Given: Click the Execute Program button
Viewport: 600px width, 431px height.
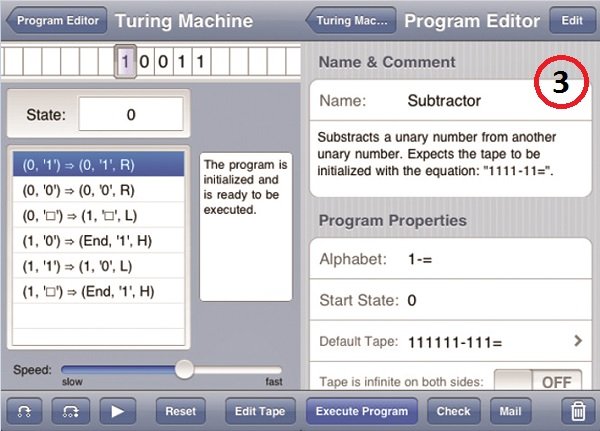Looking at the screenshot, I should [x=361, y=411].
